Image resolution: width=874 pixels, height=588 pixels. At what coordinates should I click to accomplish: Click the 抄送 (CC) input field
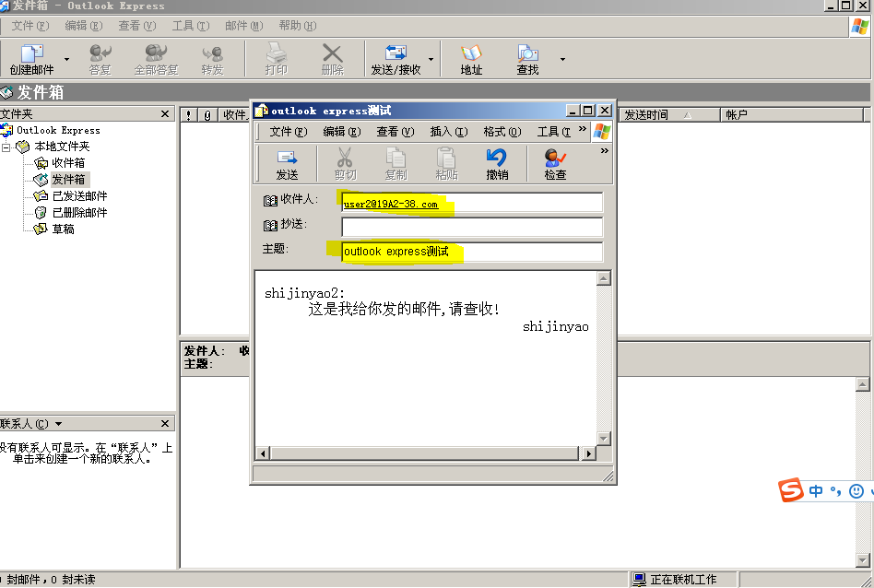(472, 227)
